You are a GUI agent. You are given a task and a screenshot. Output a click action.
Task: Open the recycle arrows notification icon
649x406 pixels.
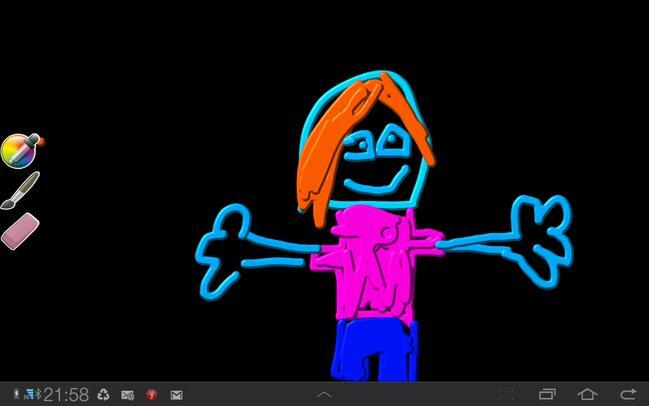tap(103, 395)
